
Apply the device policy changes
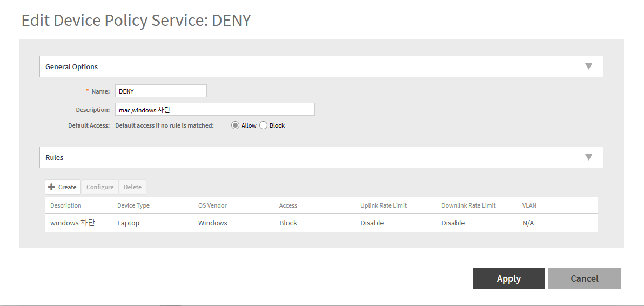point(508,278)
